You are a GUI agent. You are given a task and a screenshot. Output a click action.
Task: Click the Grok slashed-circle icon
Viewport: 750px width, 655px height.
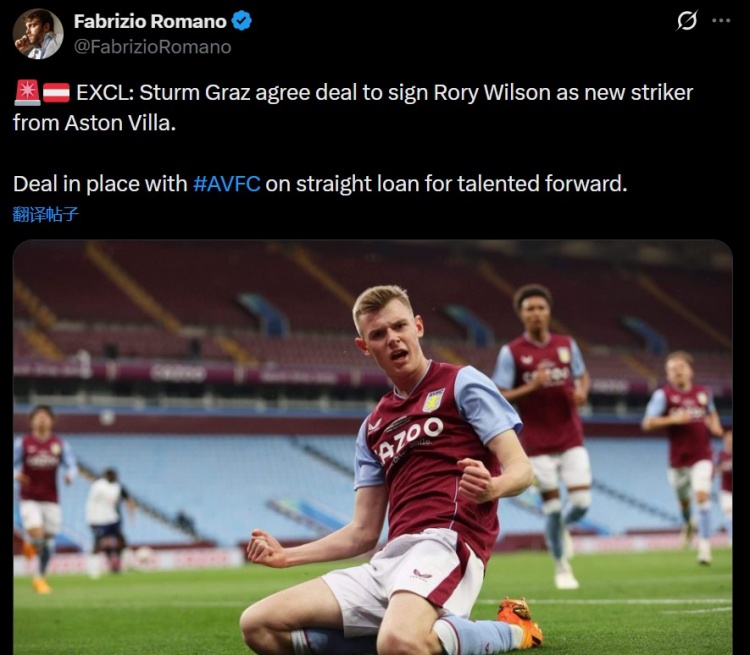tap(687, 21)
